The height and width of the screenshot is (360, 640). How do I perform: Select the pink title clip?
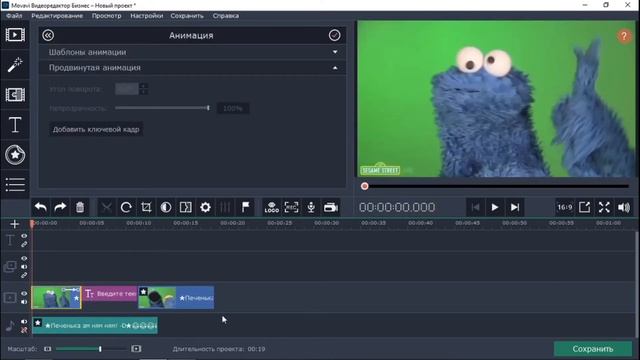[110, 293]
